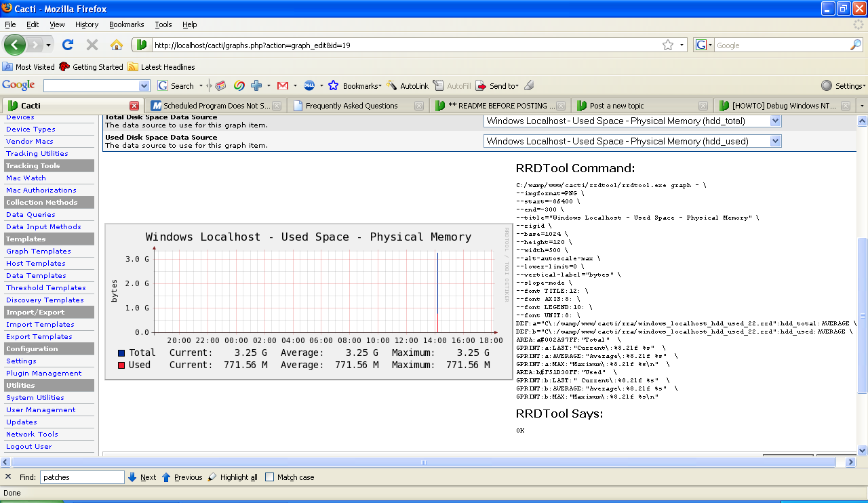The image size is (868, 503).
Task: Click the colorful swirl icon on Google toolbar
Action: coord(239,85)
